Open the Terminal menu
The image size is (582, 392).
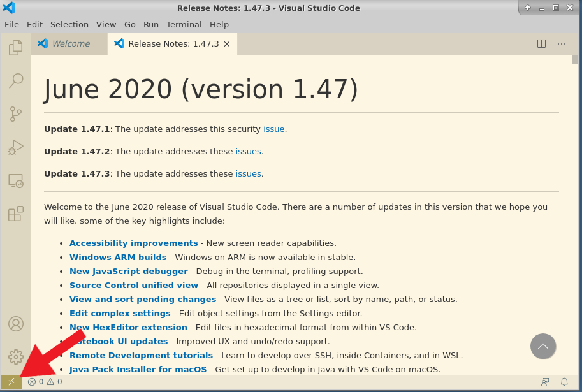(184, 24)
